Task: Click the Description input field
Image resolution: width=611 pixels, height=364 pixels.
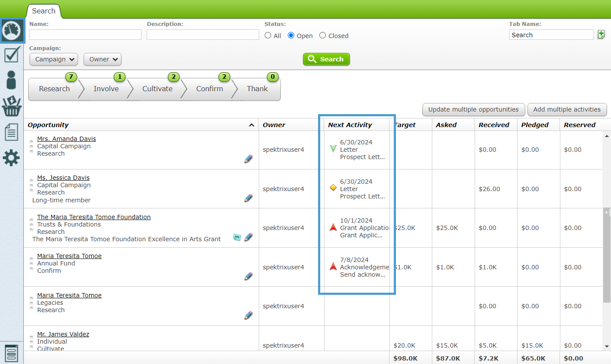Action: coord(203,35)
